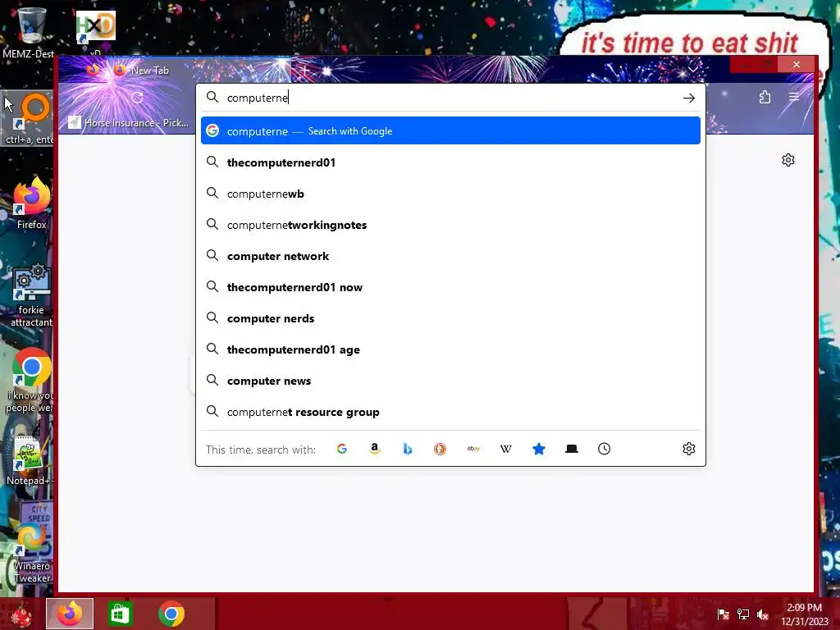Select the 'computer news' suggestion
The image size is (840, 630).
(450, 381)
